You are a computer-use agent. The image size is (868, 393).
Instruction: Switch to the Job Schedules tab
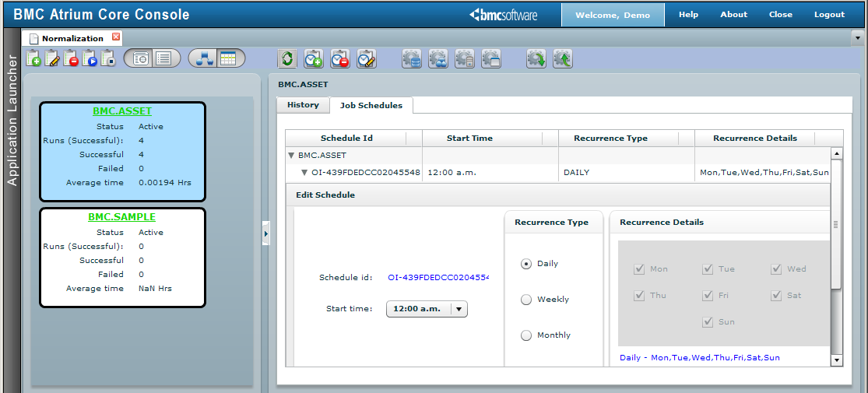click(371, 105)
